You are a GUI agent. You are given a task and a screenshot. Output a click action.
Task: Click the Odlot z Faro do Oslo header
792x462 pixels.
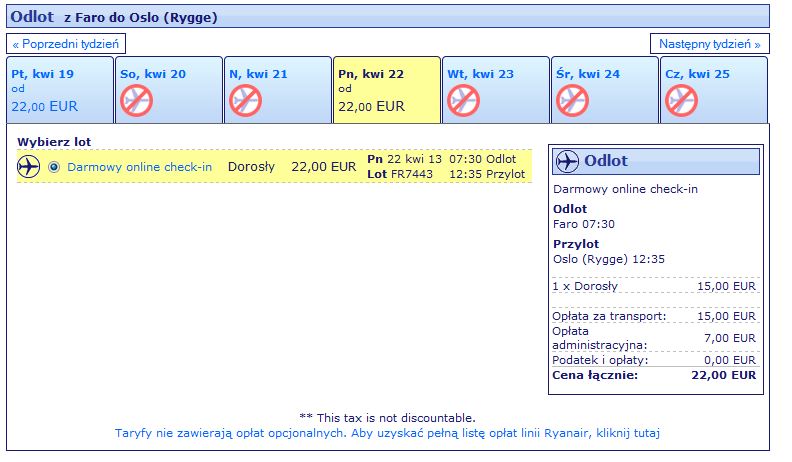(x=388, y=17)
